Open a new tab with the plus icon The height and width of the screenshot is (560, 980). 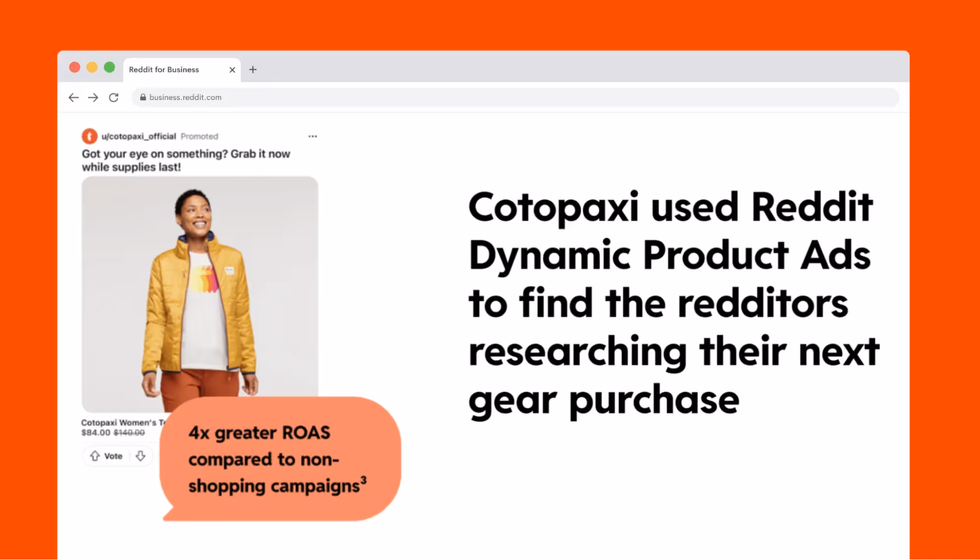[253, 70]
